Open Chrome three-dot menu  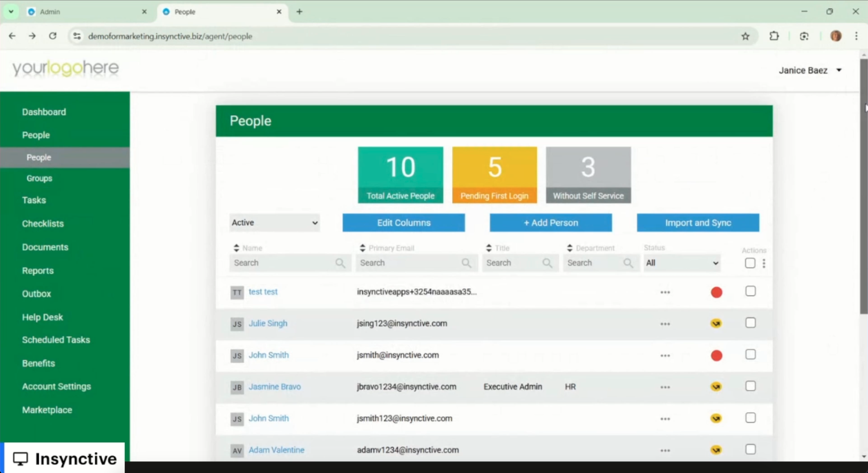coord(856,36)
